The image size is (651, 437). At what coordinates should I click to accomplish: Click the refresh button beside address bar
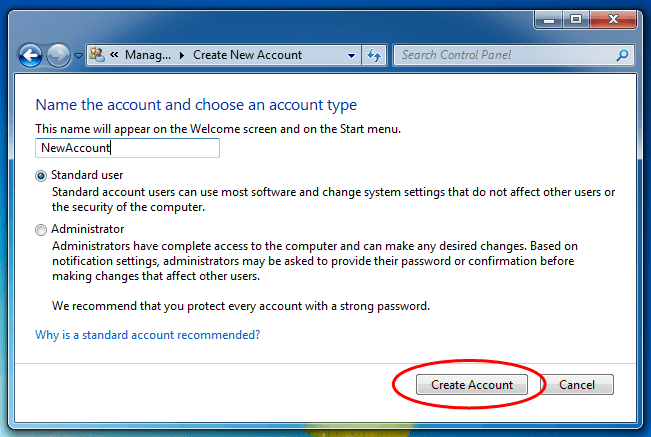coord(374,55)
